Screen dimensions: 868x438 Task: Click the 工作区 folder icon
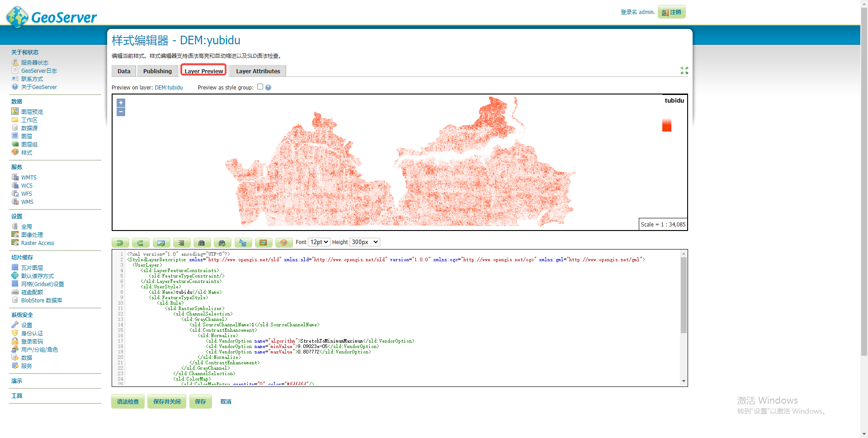click(15, 120)
